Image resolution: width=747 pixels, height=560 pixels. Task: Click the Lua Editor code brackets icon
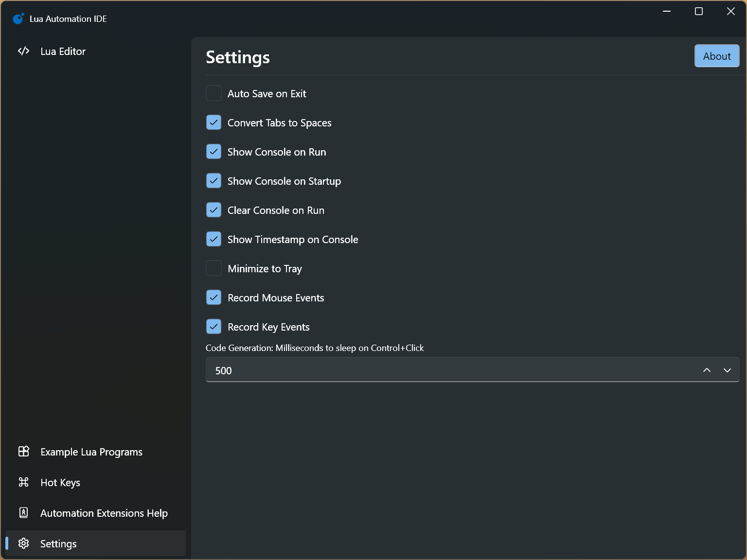coord(23,51)
